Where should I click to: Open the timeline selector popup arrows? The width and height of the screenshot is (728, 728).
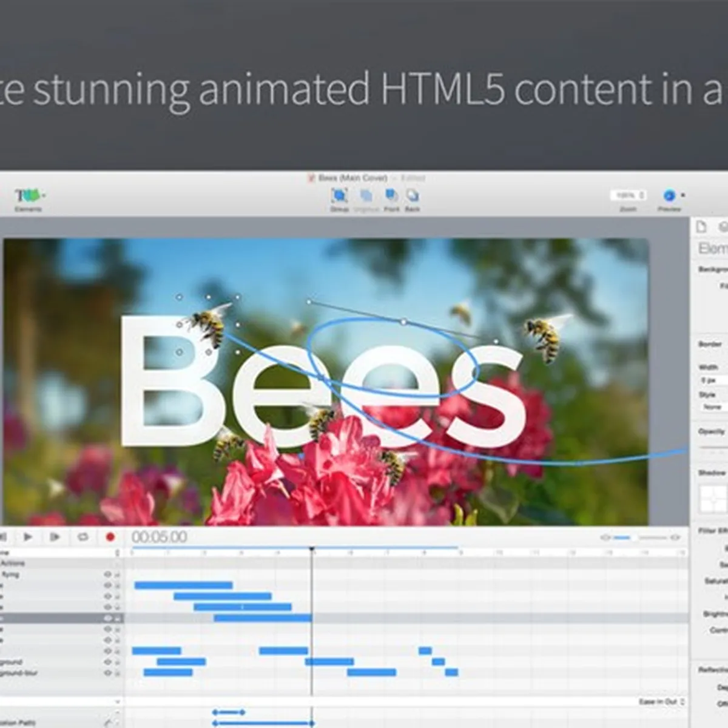pos(117,553)
